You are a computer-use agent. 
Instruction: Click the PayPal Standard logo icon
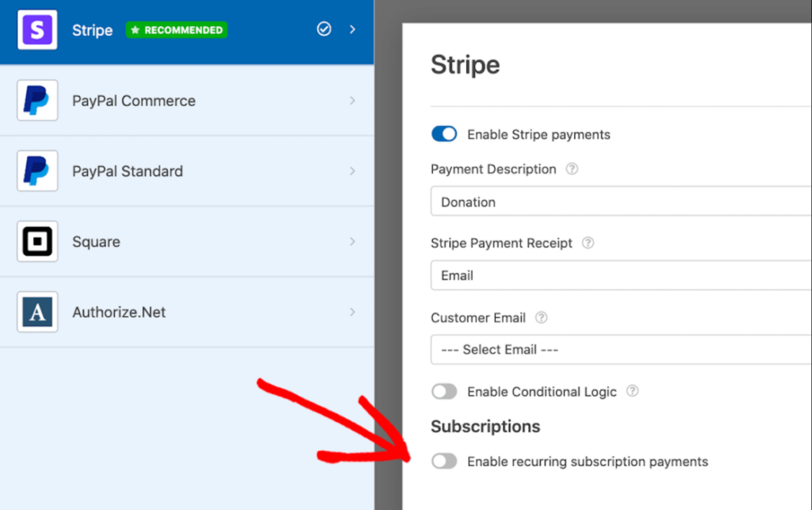coord(36,171)
